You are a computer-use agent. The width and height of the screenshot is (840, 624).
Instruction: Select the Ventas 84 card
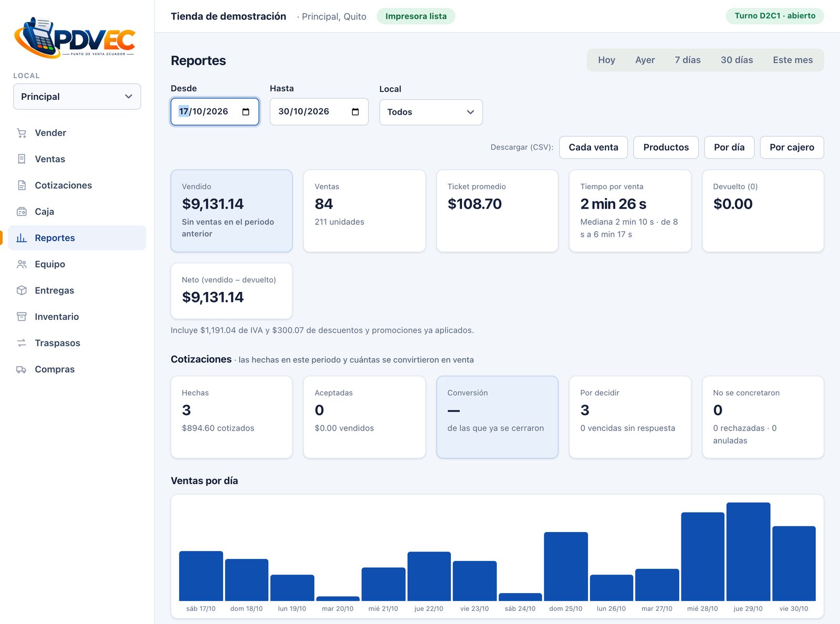pyautogui.click(x=364, y=211)
